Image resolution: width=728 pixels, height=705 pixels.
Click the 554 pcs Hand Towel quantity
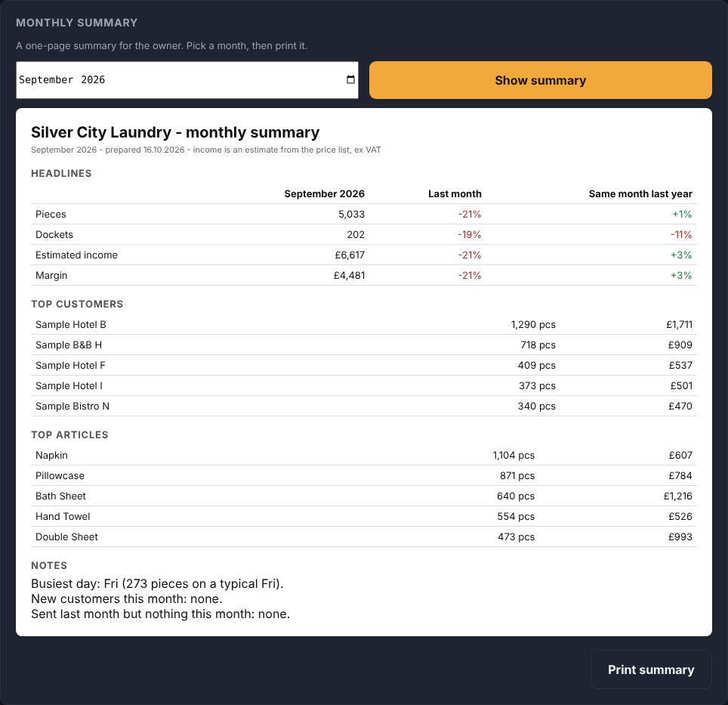[516, 517]
